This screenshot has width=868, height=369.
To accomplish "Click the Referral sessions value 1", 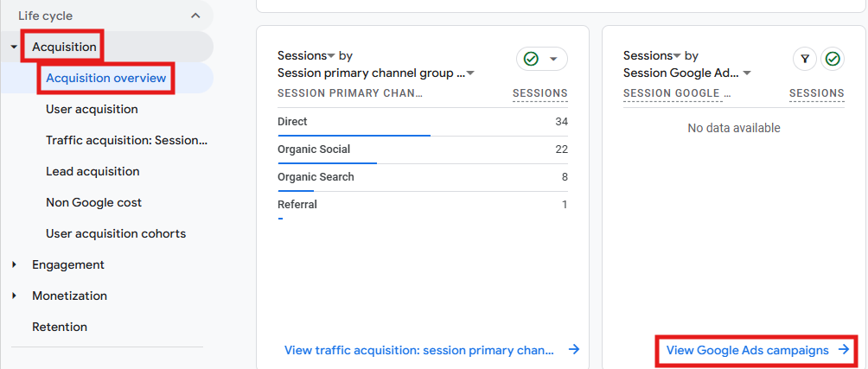I will pos(565,205).
